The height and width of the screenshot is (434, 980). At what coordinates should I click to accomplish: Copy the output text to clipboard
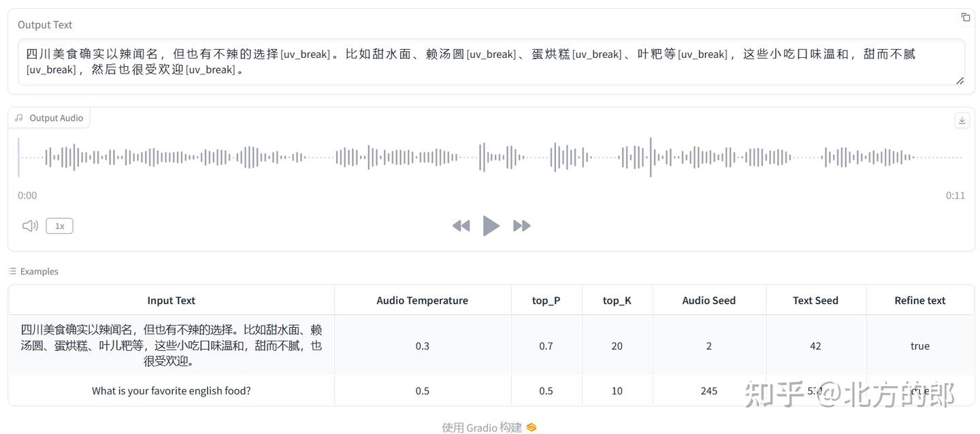click(966, 17)
